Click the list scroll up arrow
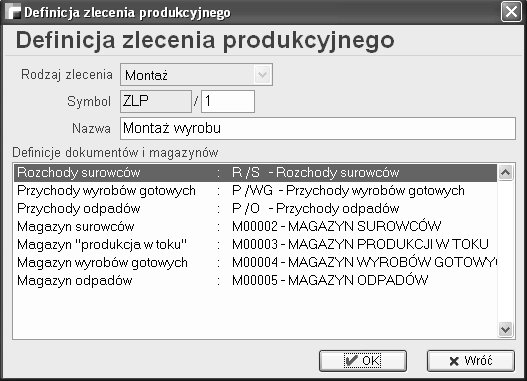 tap(505, 173)
